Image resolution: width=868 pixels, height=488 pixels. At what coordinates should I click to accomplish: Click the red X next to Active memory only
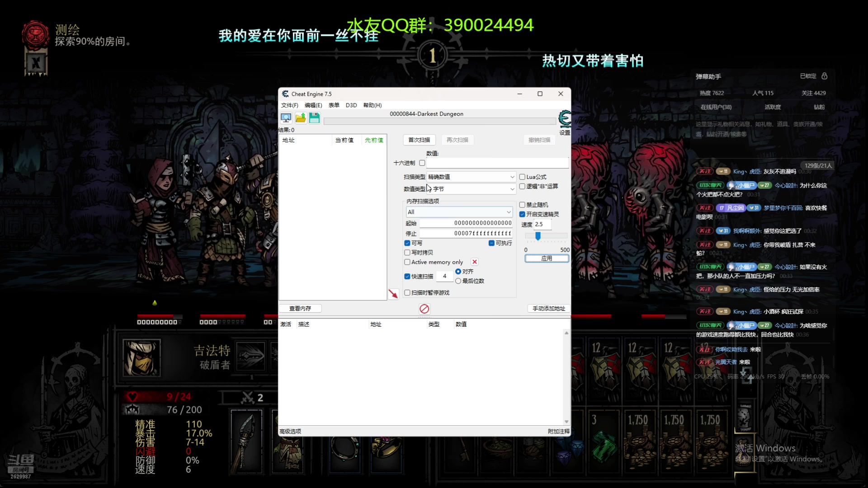pos(474,262)
